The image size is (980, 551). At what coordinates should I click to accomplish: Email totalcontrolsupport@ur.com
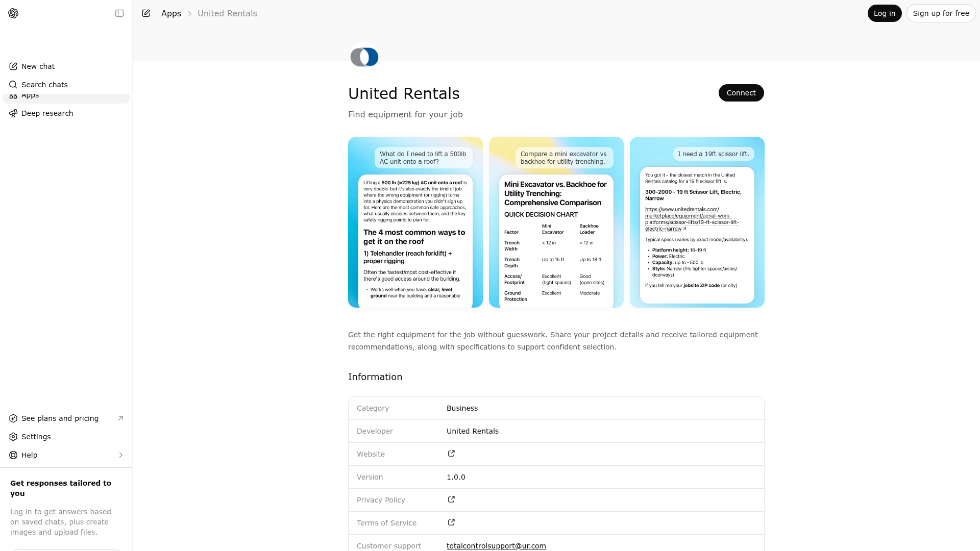[496, 546]
